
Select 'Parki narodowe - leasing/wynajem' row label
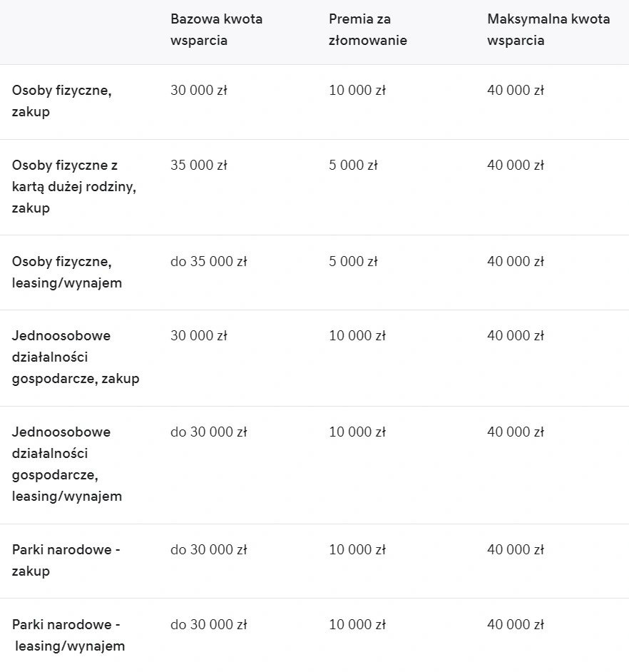[x=68, y=635]
